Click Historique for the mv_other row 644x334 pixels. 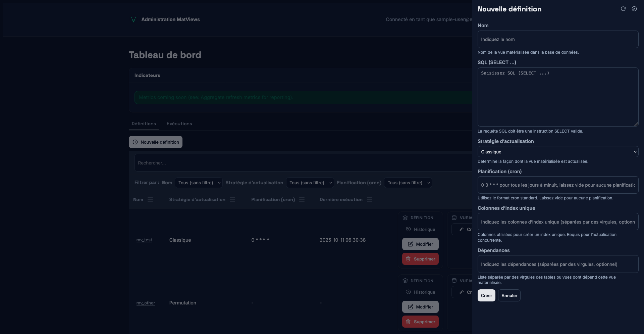click(421, 292)
